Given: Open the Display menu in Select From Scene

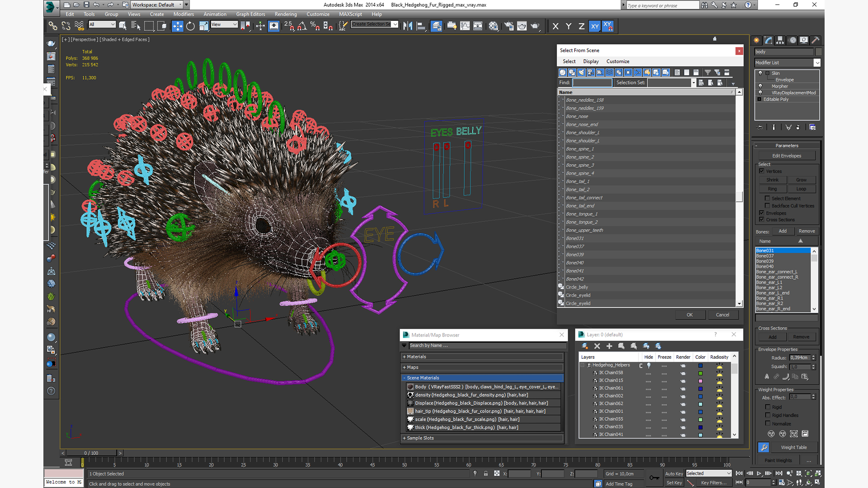Looking at the screenshot, I should click(590, 61).
